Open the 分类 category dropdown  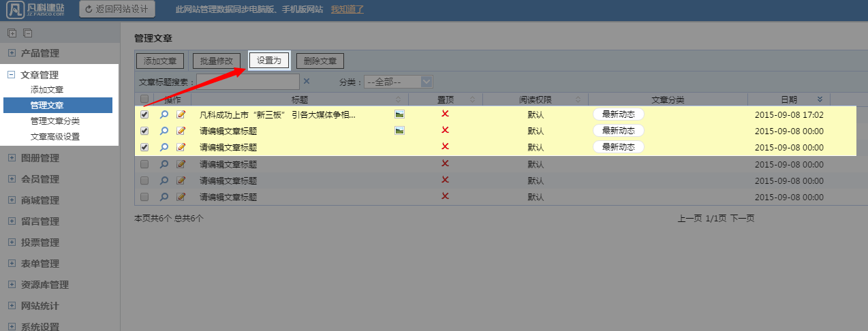[x=399, y=82]
